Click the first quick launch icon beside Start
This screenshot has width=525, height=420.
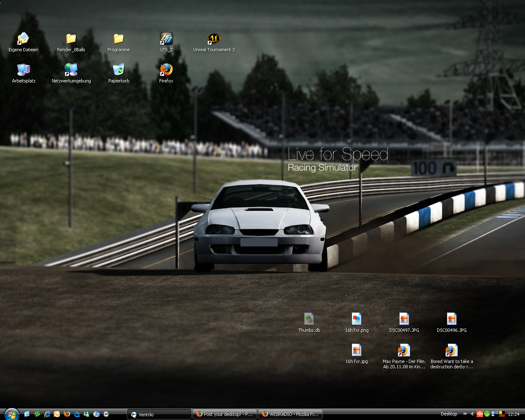click(27, 414)
